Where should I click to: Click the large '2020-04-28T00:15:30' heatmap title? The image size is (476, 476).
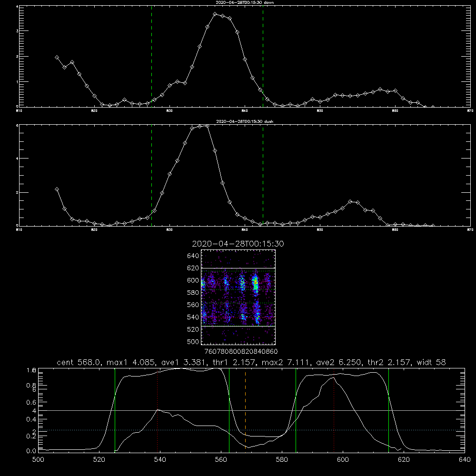[238, 244]
